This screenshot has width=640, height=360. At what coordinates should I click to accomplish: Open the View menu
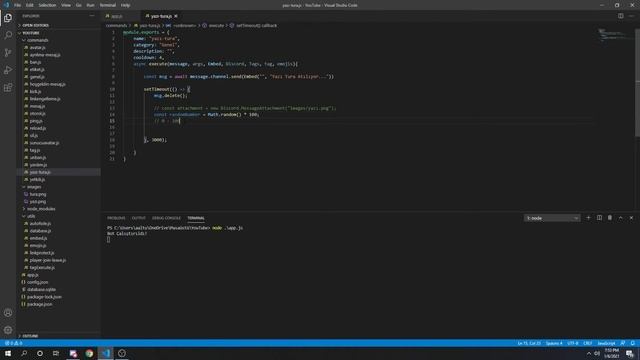point(66,5)
